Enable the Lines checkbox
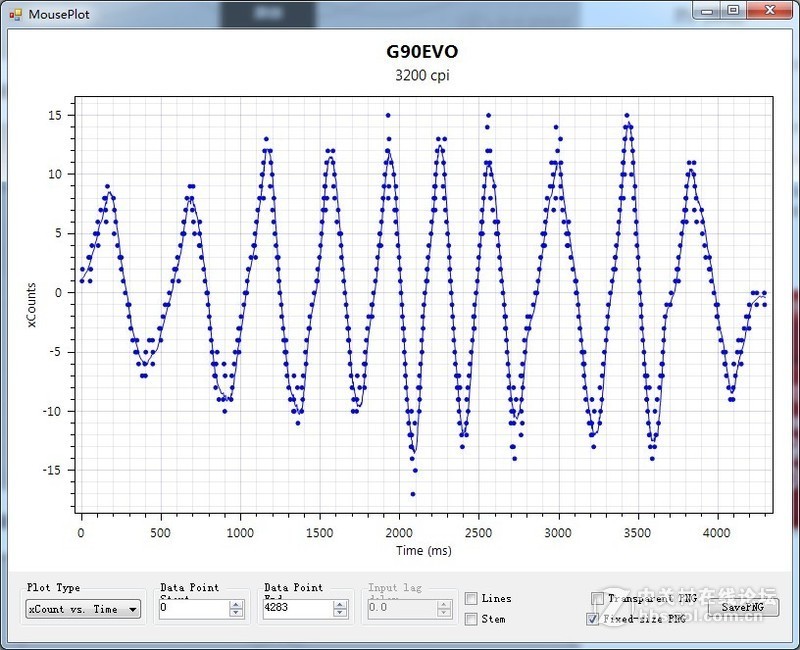The image size is (800, 650). (x=471, y=598)
